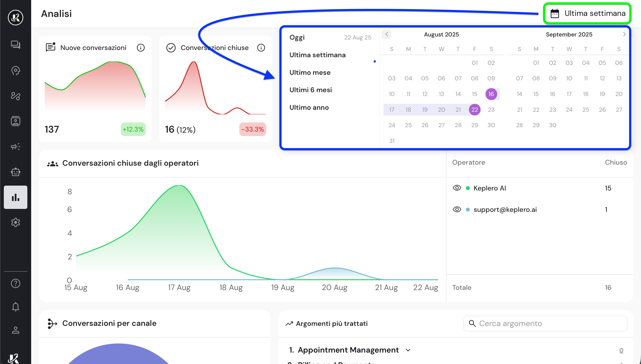Go to next month in calendar
Image resolution: width=641 pixels, height=364 pixels.
coord(624,34)
